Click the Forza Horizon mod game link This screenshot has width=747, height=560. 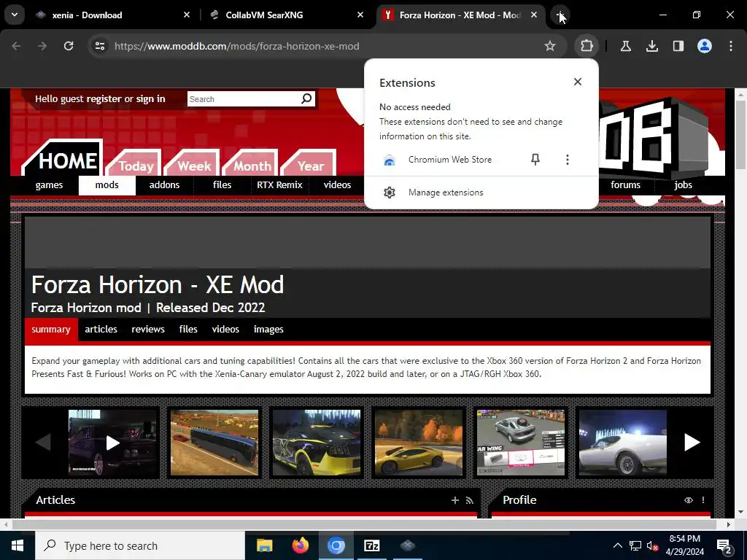[86, 308]
